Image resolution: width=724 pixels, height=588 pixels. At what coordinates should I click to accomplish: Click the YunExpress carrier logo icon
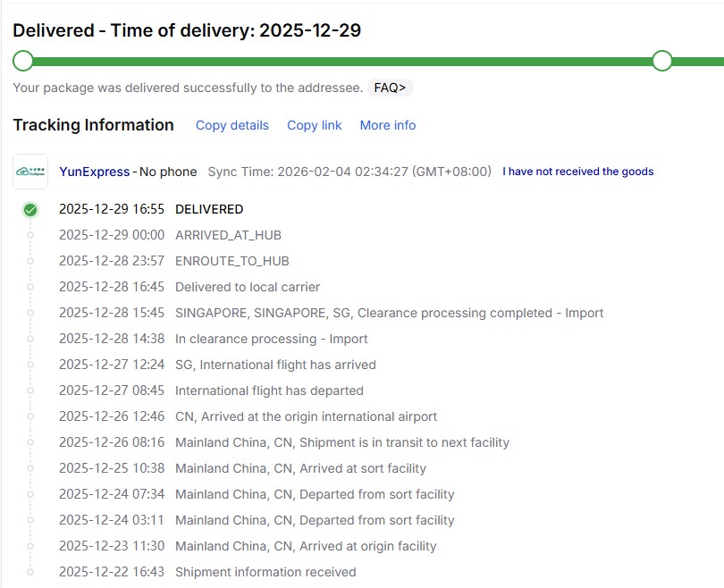(x=30, y=172)
